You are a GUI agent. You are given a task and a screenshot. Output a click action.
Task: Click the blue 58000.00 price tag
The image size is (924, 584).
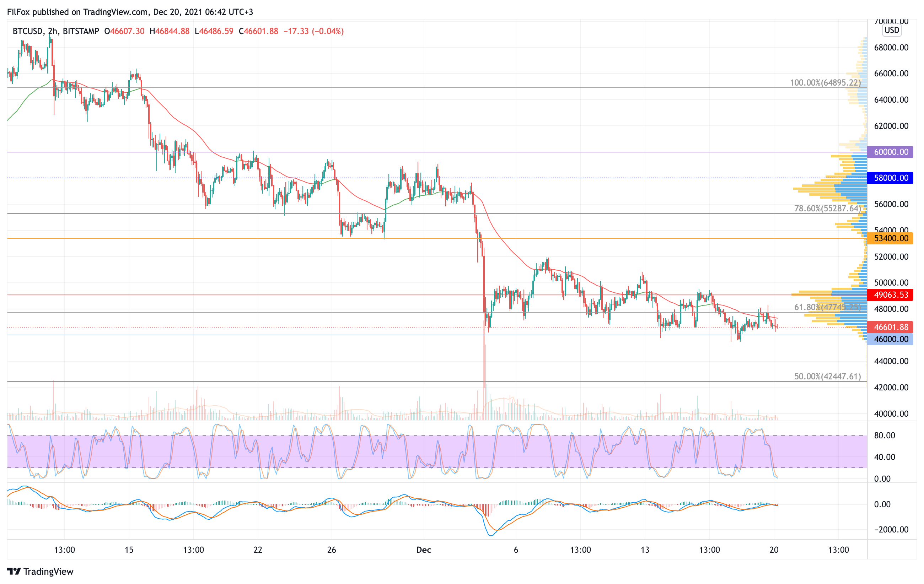(x=891, y=178)
